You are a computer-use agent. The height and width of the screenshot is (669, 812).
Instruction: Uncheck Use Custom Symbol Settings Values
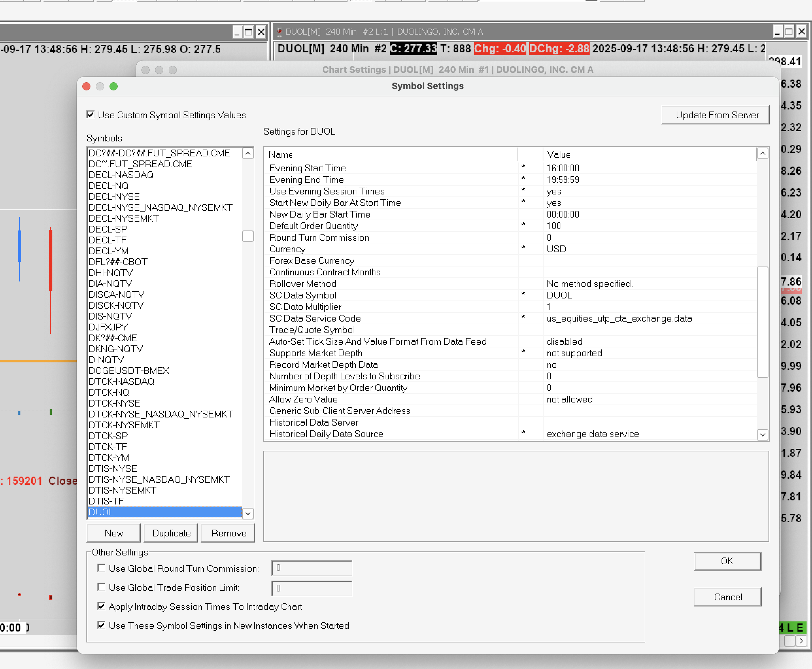coord(90,115)
